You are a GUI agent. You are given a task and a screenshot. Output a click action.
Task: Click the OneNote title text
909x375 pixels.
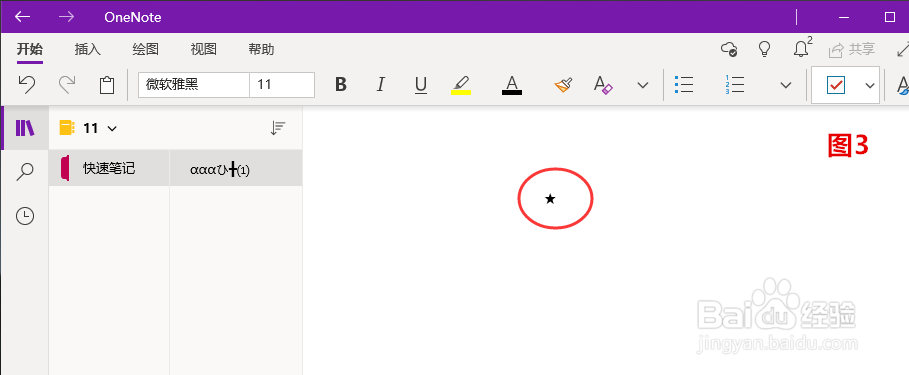coord(133,17)
